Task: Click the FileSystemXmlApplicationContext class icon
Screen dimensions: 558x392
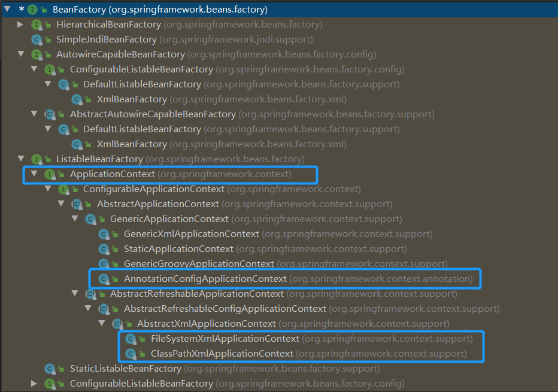Action: tap(131, 339)
